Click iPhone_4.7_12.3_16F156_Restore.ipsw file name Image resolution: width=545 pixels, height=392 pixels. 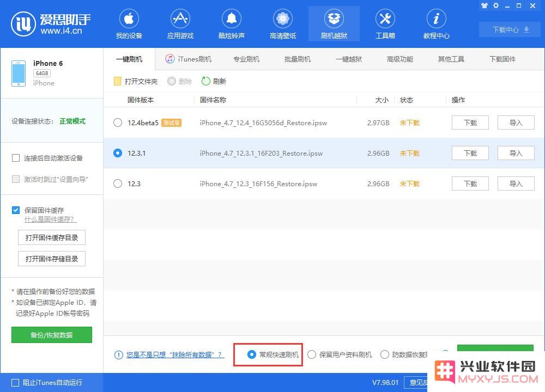258,183
